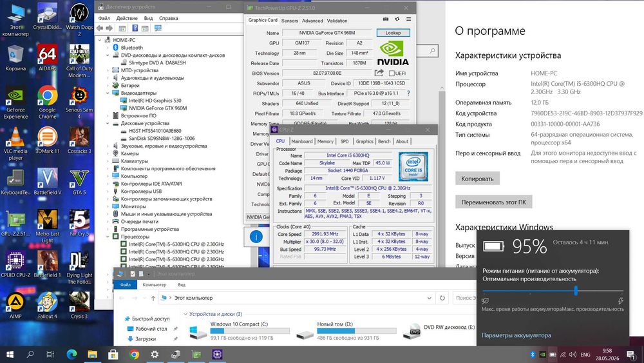
Task: Open Microsoft Store from taskbar
Action: [113, 354]
